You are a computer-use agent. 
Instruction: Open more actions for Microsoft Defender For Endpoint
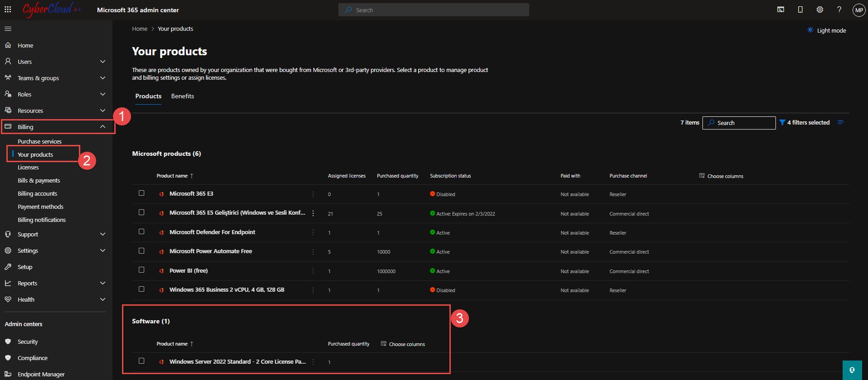coord(313,232)
